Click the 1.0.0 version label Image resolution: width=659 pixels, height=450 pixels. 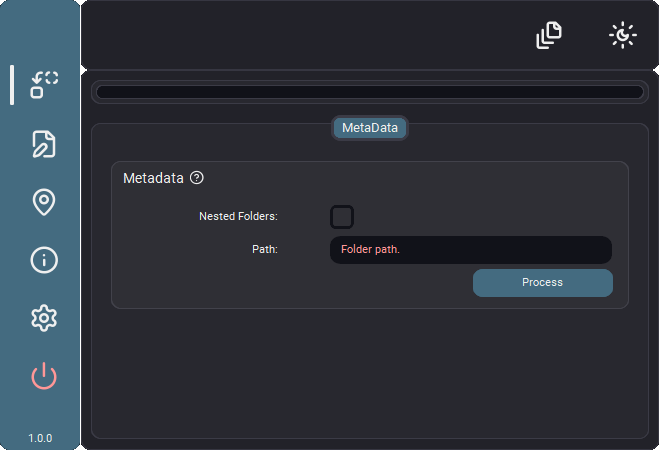pos(40,438)
